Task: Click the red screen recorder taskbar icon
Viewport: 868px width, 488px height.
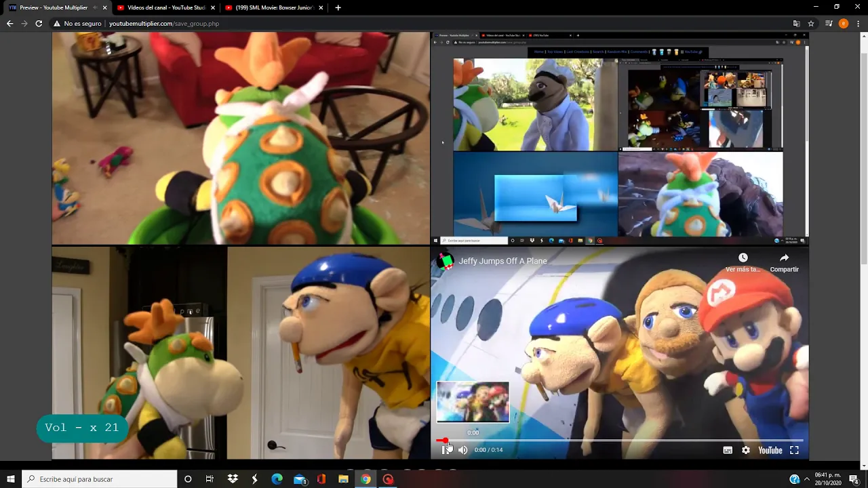Action: coord(388,479)
